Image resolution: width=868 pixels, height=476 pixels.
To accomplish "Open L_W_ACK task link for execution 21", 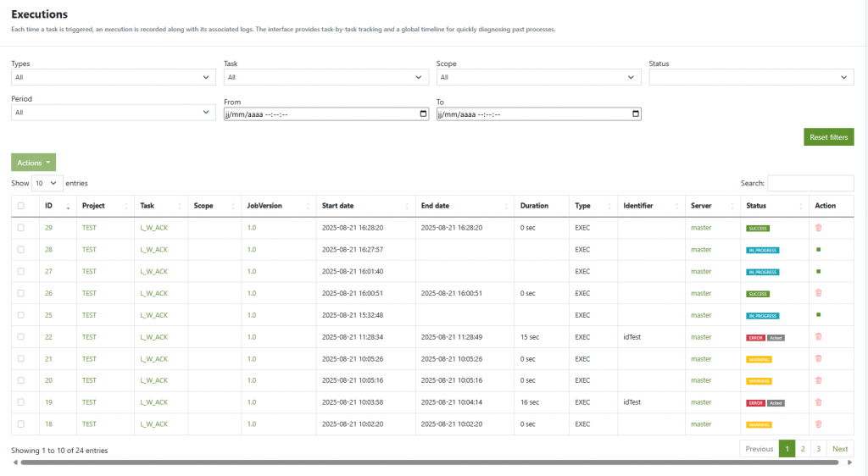I will point(153,359).
